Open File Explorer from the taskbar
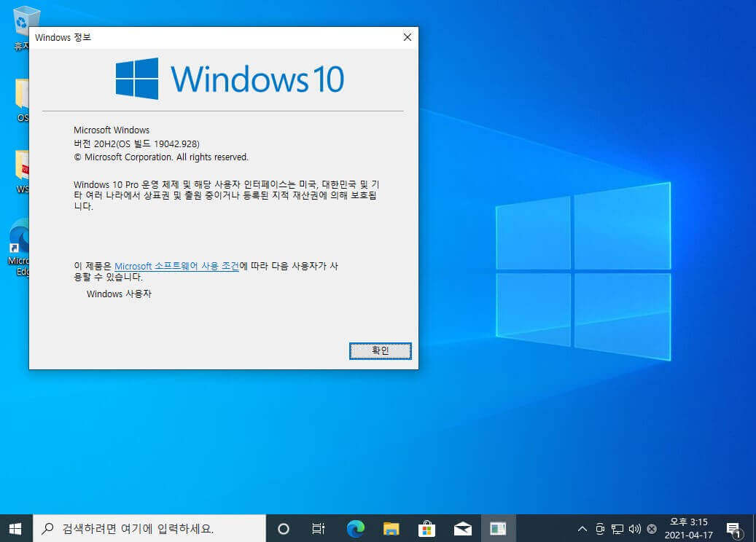Image resolution: width=756 pixels, height=542 pixels. click(x=391, y=528)
